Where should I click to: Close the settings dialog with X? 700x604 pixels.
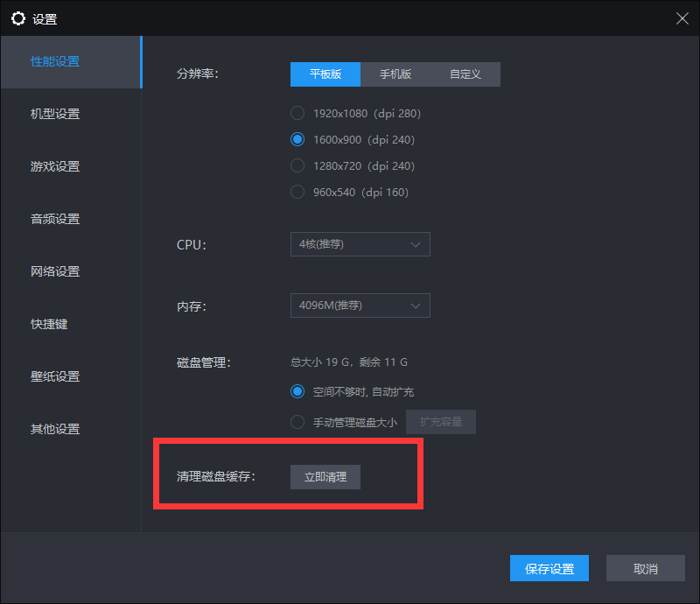pyautogui.click(x=682, y=18)
